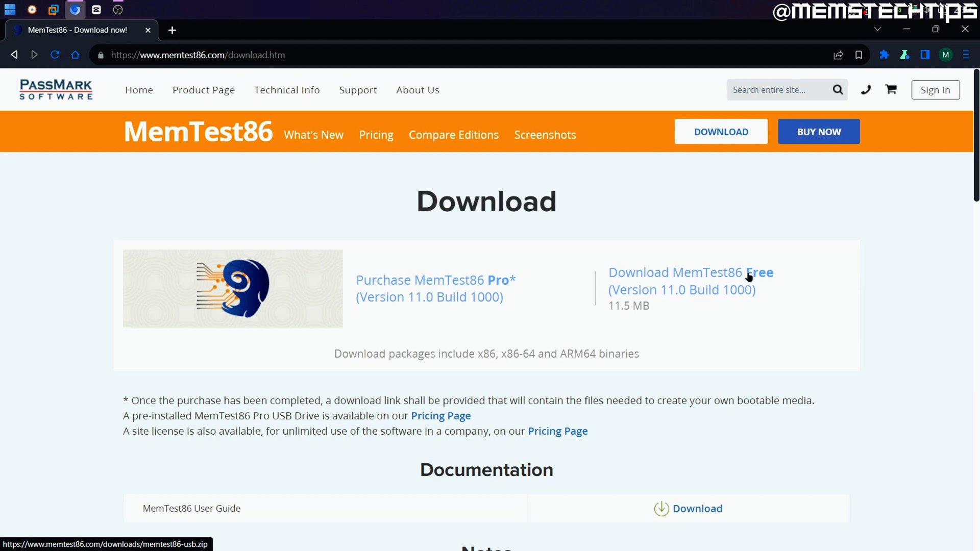Expand the tab search chevron
This screenshot has height=551, width=980.
pyautogui.click(x=877, y=29)
